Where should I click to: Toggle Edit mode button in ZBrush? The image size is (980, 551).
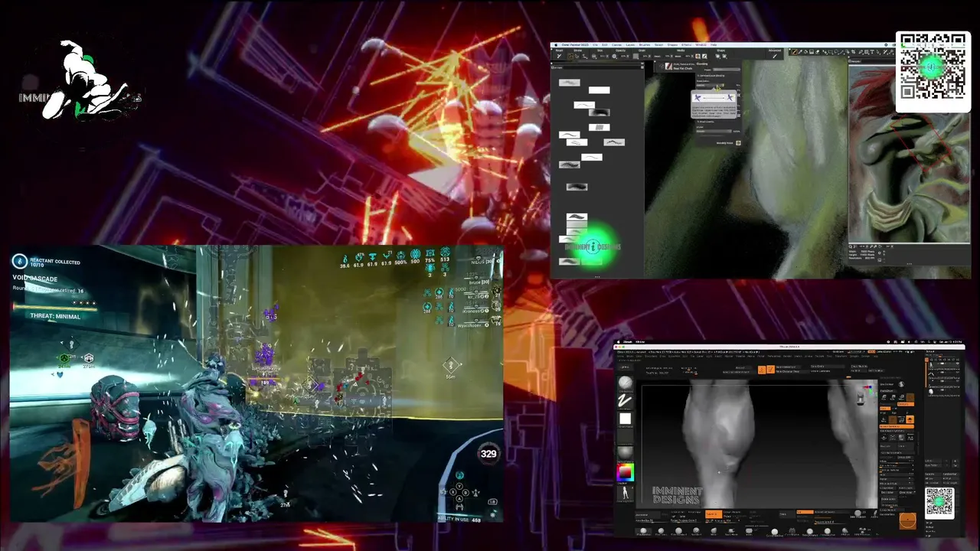click(763, 370)
